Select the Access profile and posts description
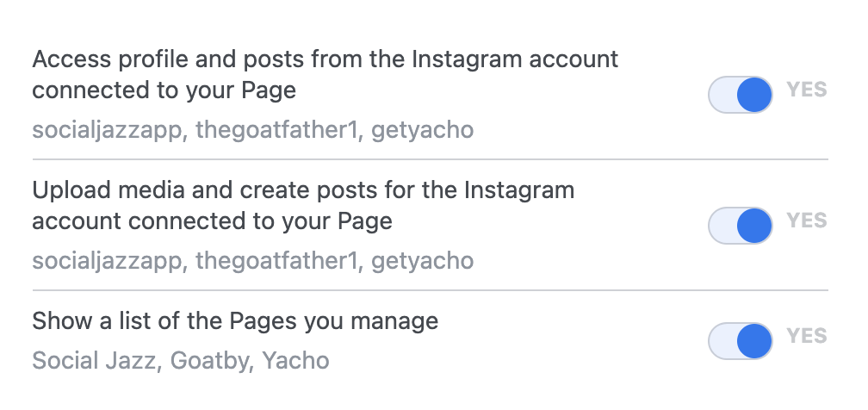 pyautogui.click(x=325, y=75)
